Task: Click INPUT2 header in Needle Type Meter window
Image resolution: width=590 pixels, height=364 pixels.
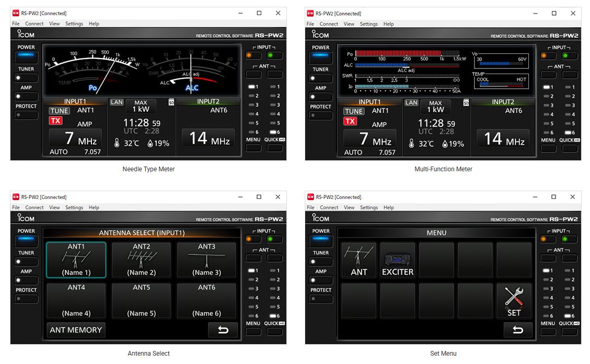Action: point(208,101)
